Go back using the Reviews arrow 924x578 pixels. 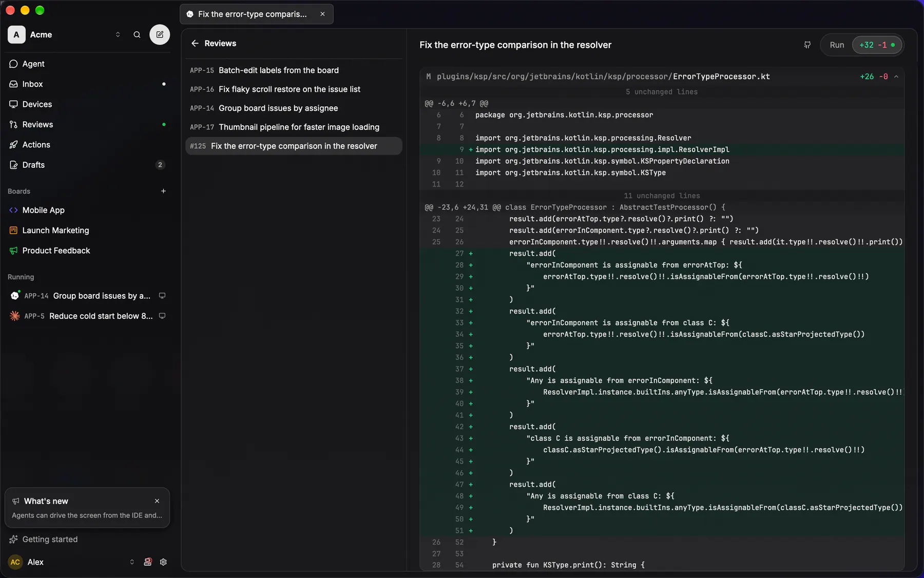[x=195, y=43]
